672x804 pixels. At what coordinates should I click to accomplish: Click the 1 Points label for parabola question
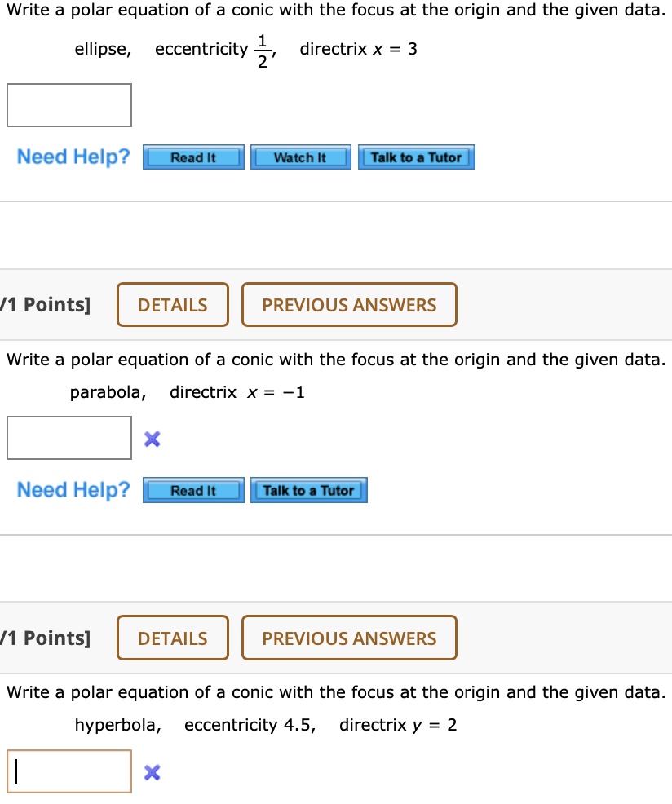pyautogui.click(x=45, y=304)
